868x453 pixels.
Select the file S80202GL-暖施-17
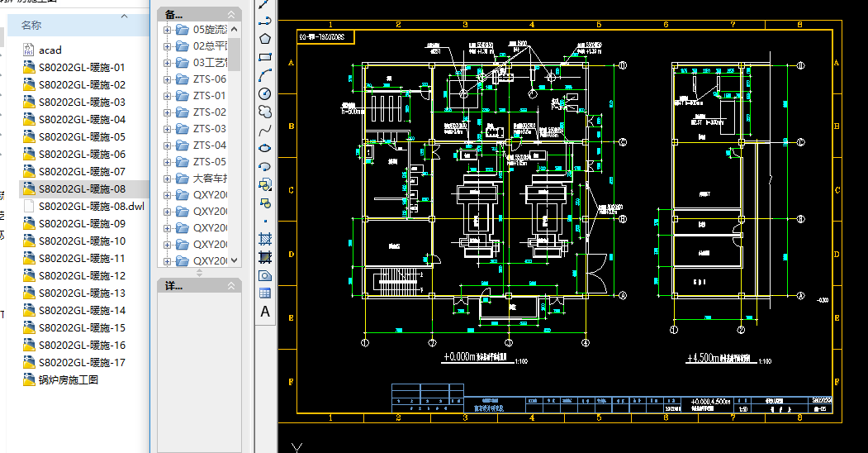[x=82, y=362]
